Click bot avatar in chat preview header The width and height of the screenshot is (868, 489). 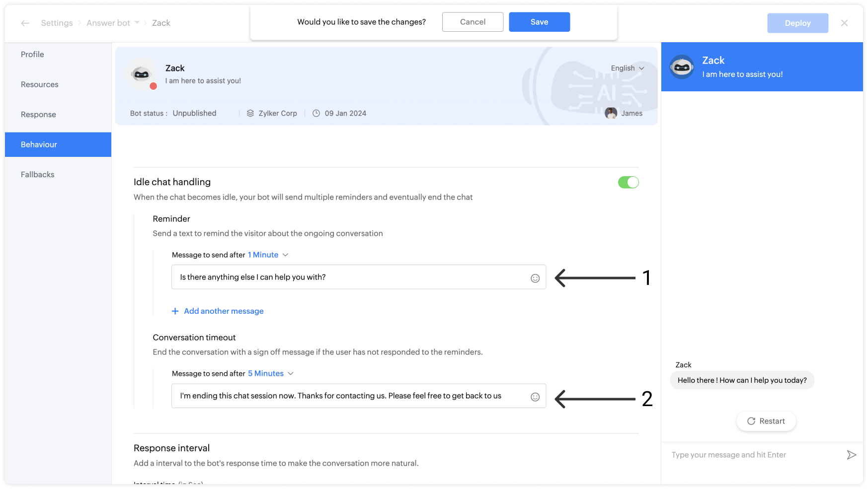pos(682,67)
